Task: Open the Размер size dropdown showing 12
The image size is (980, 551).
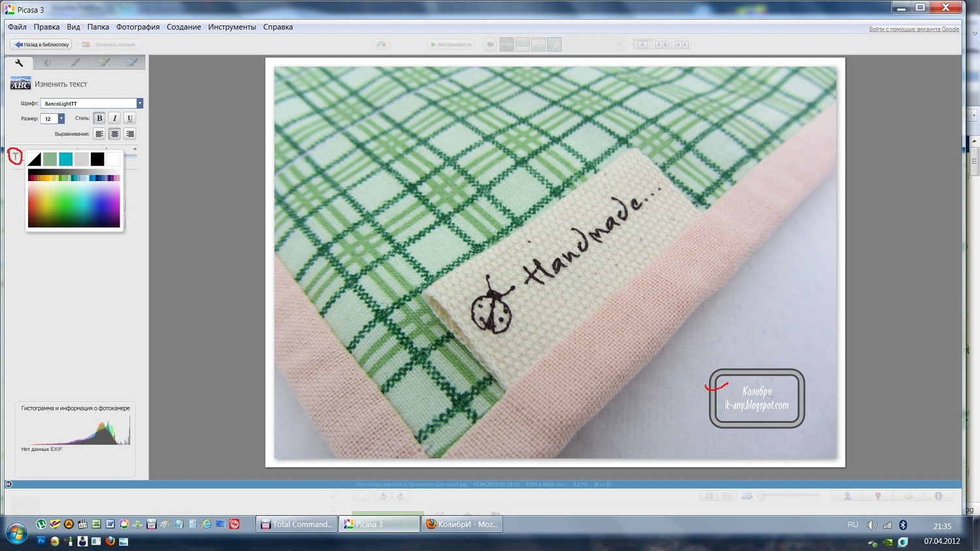Action: tap(52, 118)
